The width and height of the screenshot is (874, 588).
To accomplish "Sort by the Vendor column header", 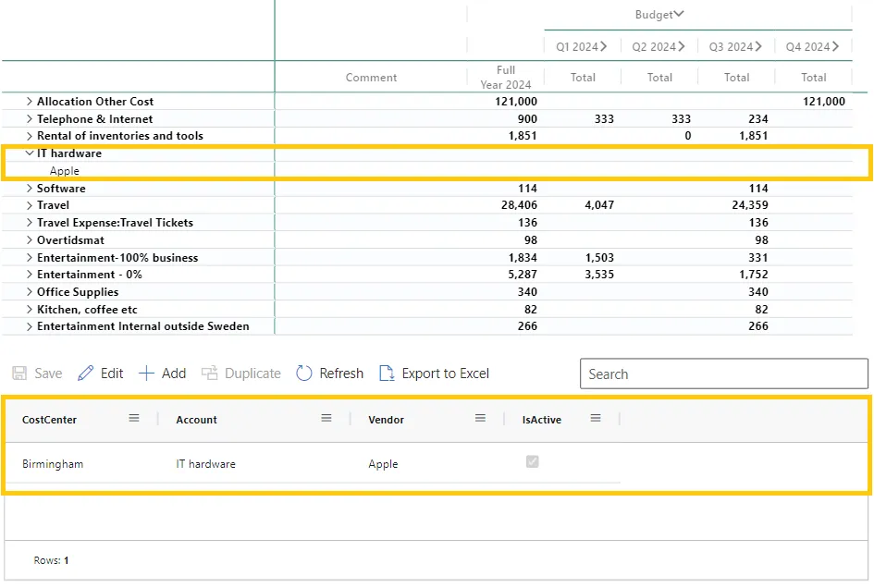I will (387, 420).
